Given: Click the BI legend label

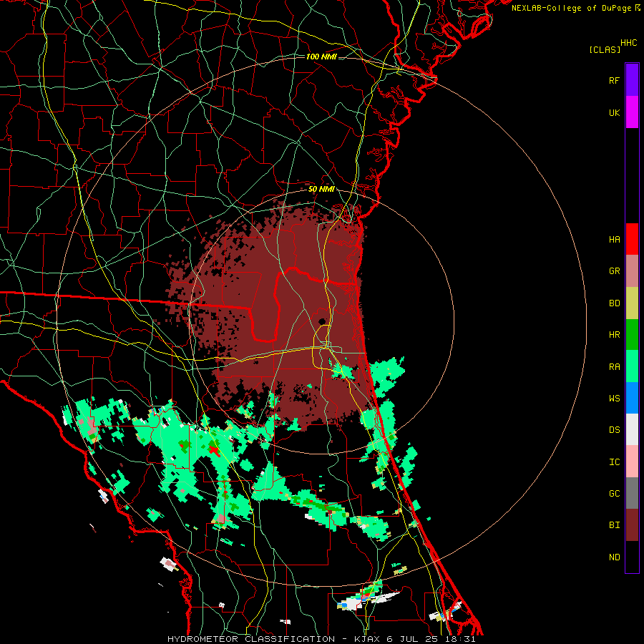Looking at the screenshot, I should (614, 525).
